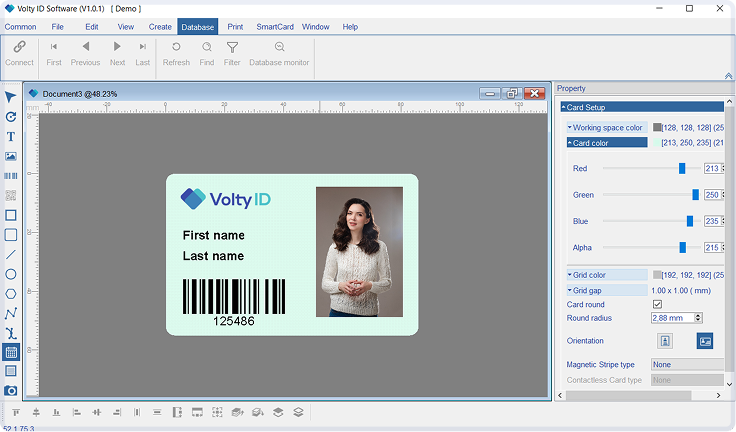Viewport: 736px width, 432px height.
Task: Click the Round radius input field
Action: pos(673,318)
